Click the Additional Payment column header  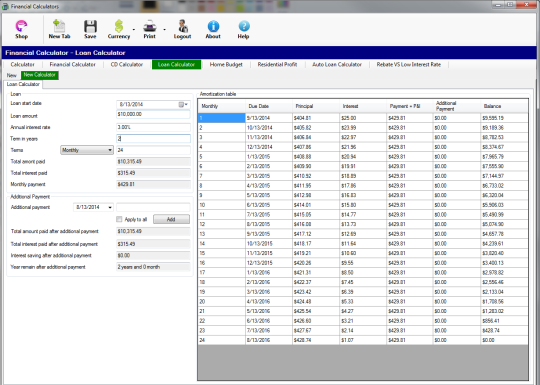point(457,106)
